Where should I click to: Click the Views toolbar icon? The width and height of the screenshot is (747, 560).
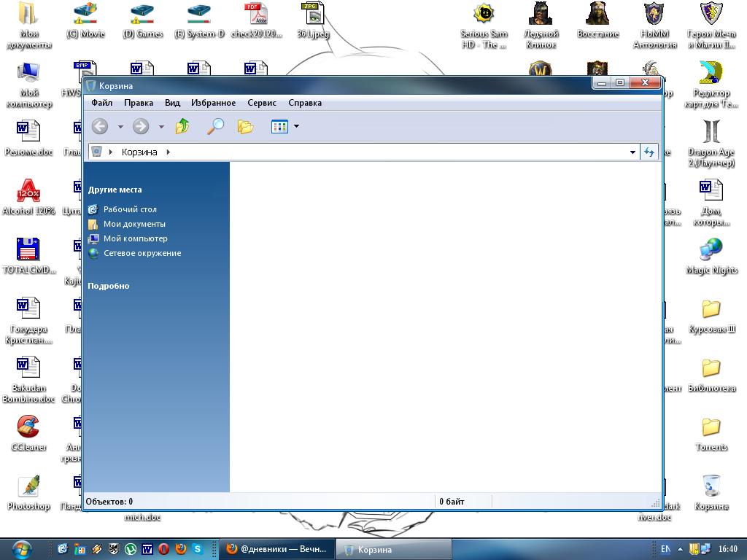click(279, 127)
